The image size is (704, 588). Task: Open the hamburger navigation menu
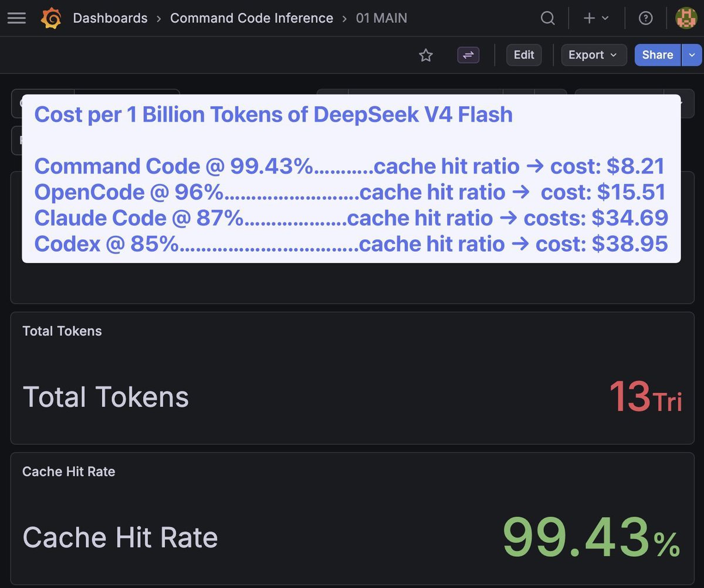click(x=16, y=18)
